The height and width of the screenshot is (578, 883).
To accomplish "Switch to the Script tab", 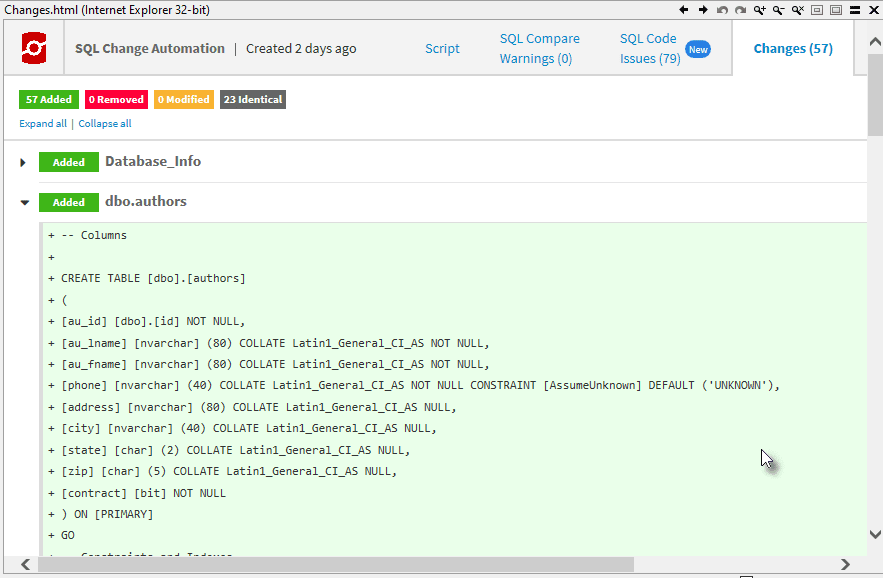I will [x=442, y=48].
